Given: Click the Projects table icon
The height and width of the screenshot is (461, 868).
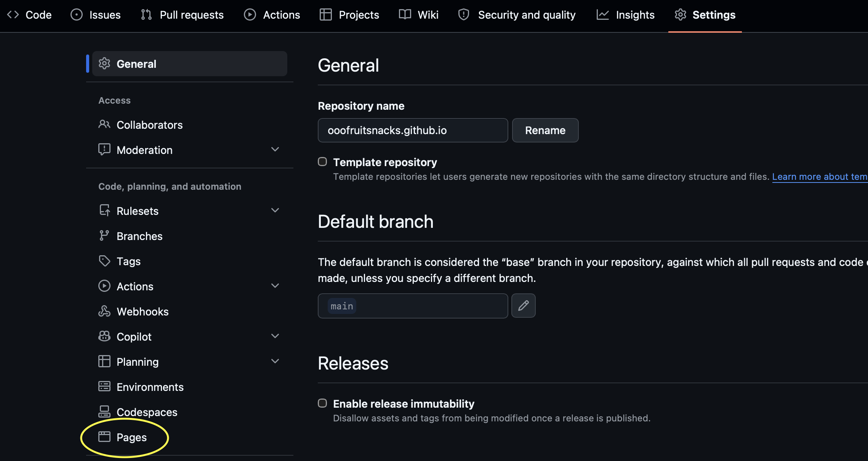Looking at the screenshot, I should [326, 14].
